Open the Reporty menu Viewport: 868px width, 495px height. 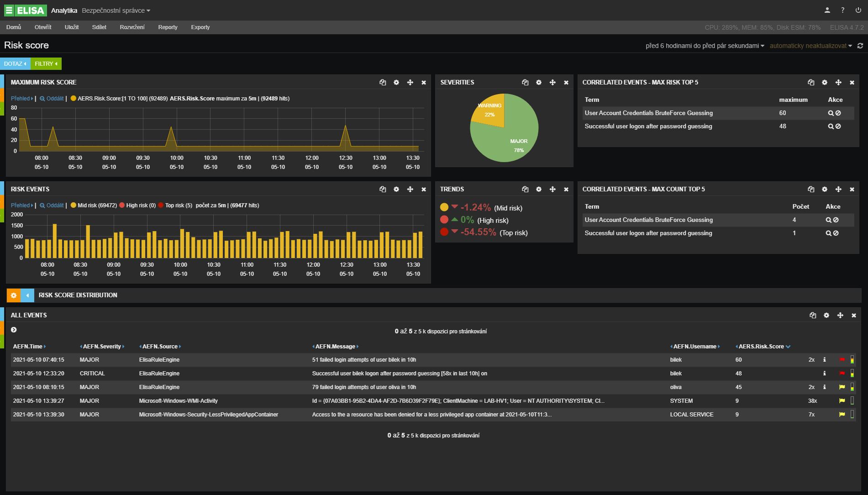[168, 27]
